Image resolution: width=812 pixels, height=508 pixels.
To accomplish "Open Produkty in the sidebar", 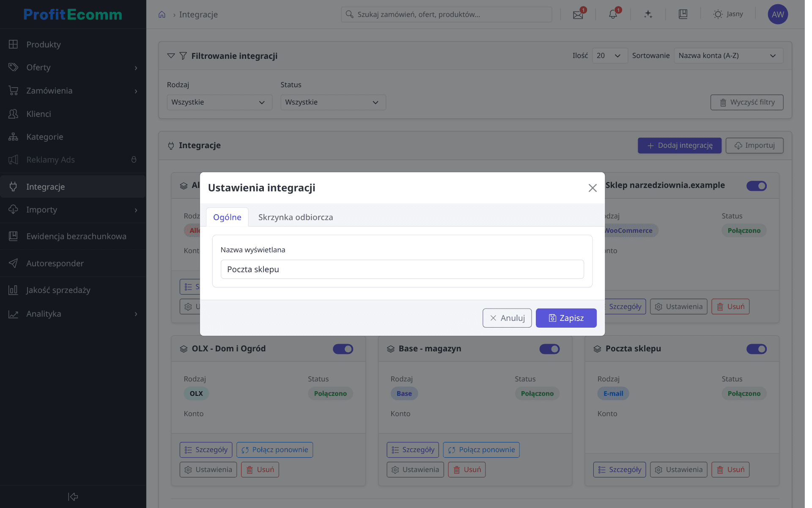I will coord(73,44).
